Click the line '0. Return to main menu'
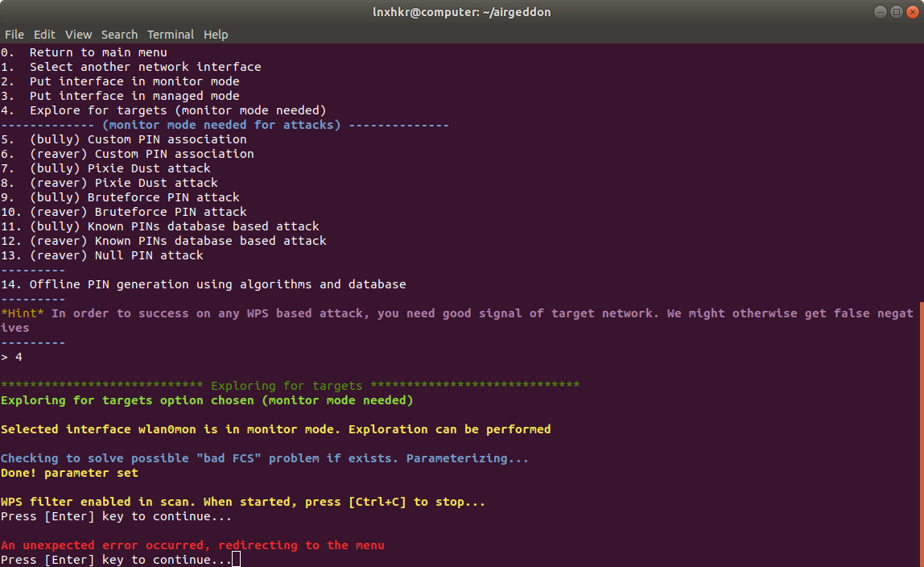Screen dimensions: 924x567 pos(85,52)
